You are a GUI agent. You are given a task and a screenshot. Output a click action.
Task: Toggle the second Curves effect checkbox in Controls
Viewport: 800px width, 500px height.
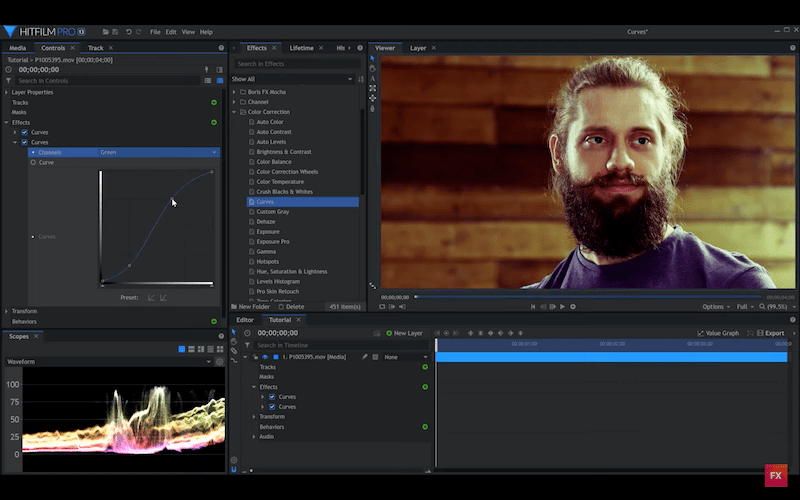(24, 142)
